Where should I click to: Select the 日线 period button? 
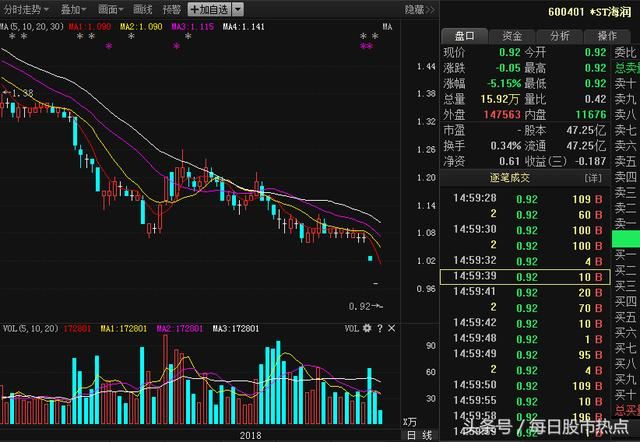[x=420, y=435]
